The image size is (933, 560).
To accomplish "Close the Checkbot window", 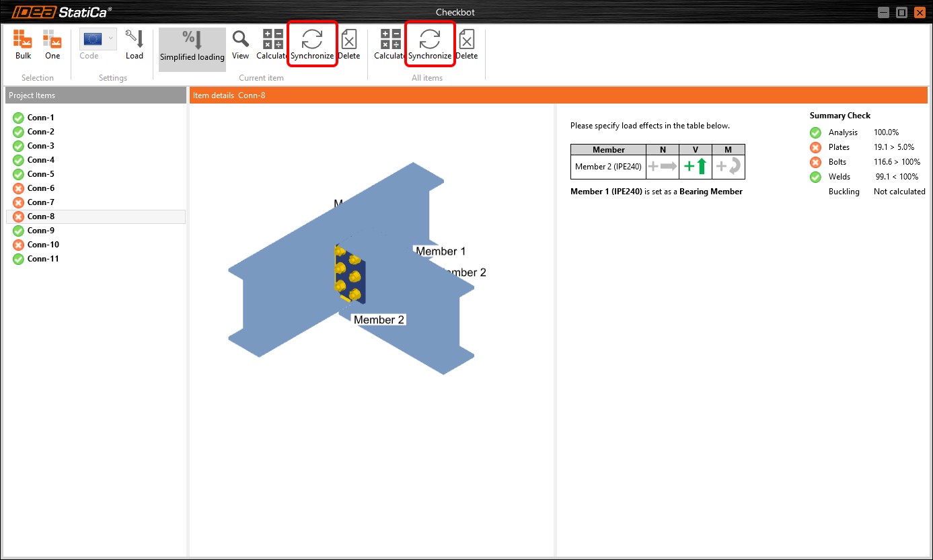I will 920,13.
